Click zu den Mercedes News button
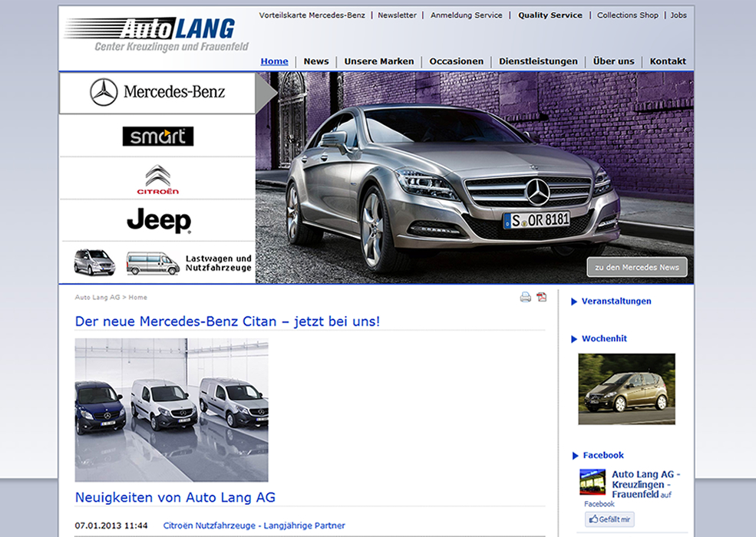The width and height of the screenshot is (756, 537). pyautogui.click(x=637, y=267)
